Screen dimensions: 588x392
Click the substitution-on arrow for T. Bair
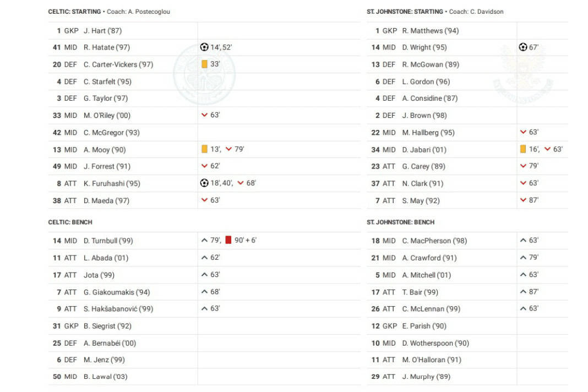coord(523,291)
